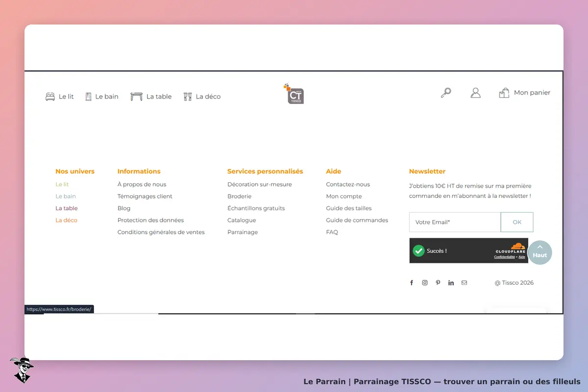The image size is (588, 392).
Task: Open the Instagram social icon
Action: [x=425, y=283]
